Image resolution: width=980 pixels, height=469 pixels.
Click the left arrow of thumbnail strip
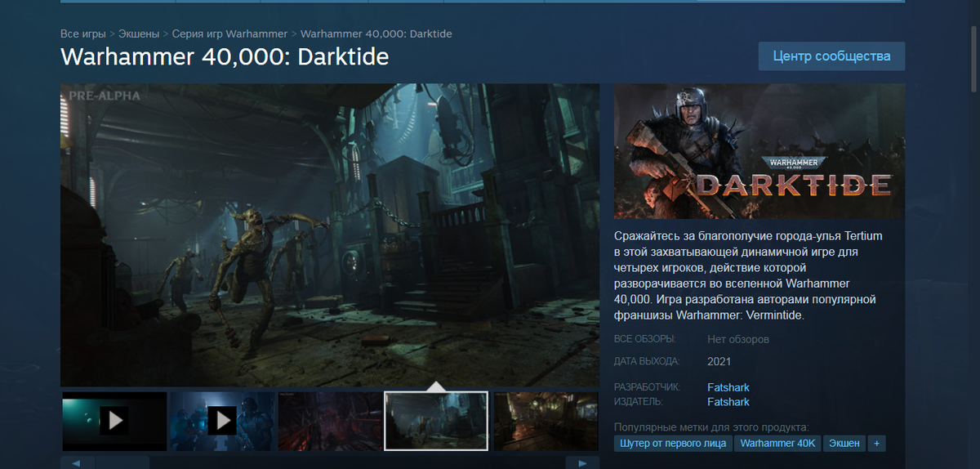77,463
